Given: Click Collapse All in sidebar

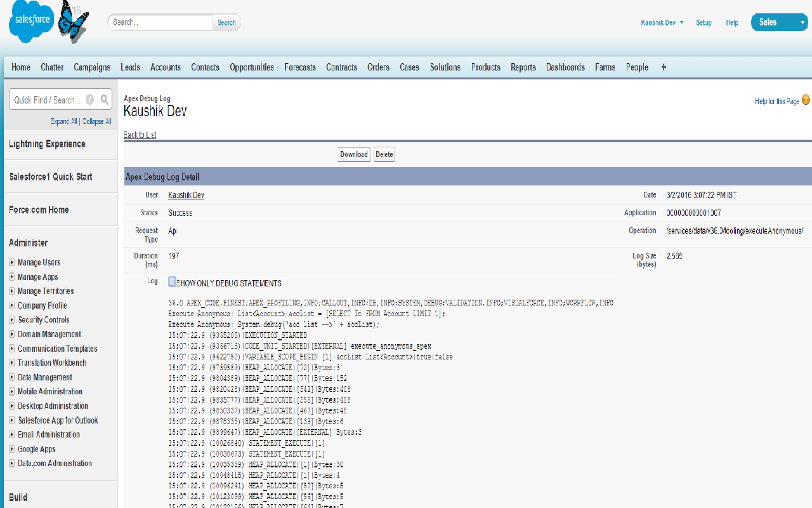Looking at the screenshot, I should tap(96, 121).
